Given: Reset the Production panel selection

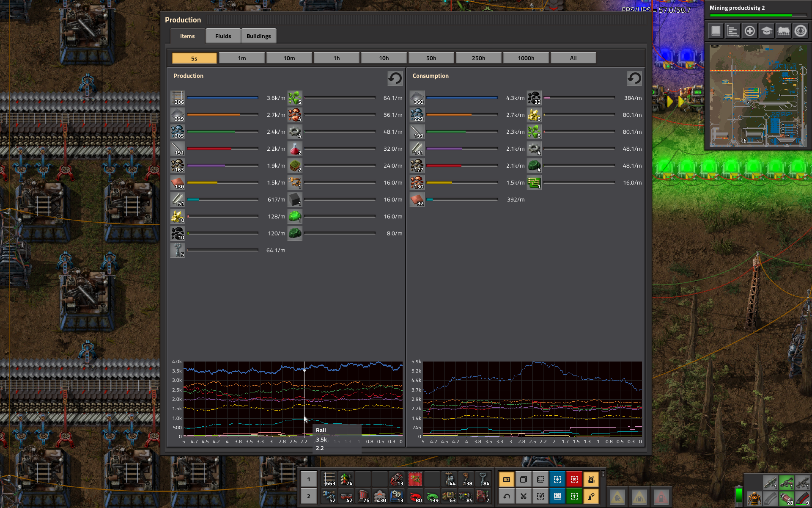Looking at the screenshot, I should point(395,78).
